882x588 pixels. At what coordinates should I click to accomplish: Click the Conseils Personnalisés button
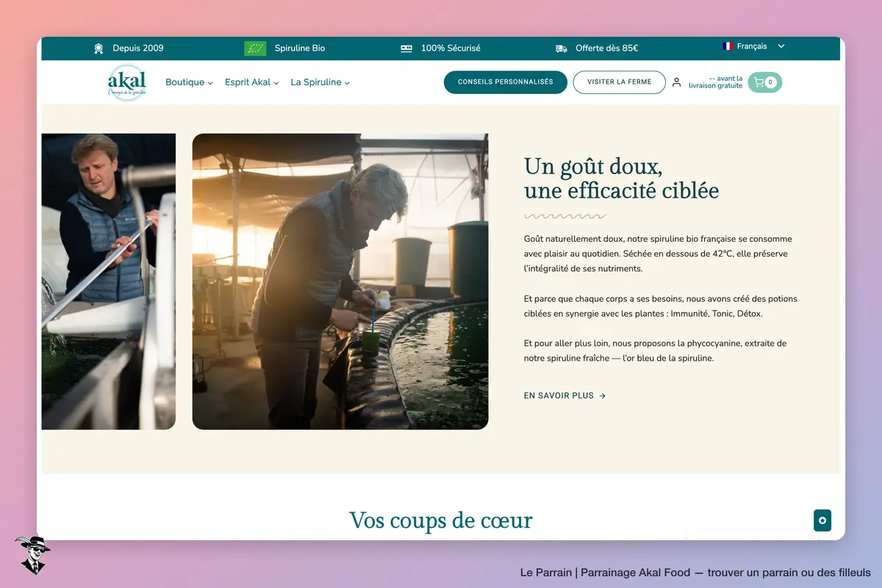(x=506, y=82)
